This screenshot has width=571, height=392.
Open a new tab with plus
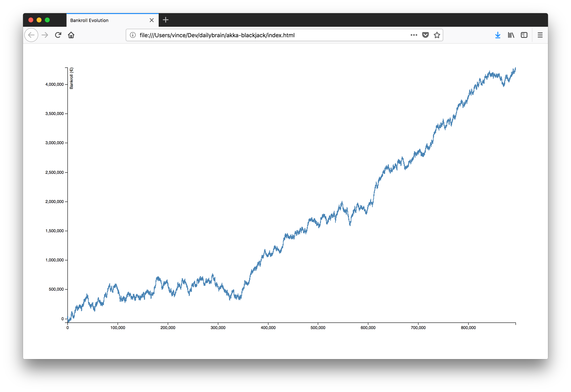coord(166,20)
